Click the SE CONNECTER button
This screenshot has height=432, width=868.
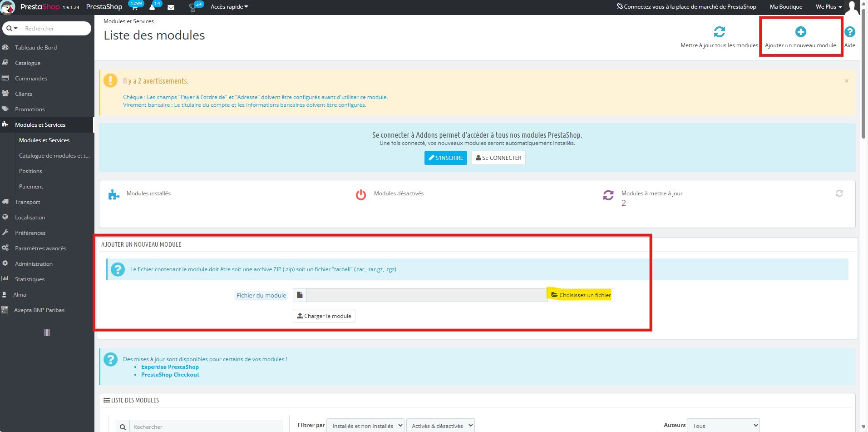[x=498, y=158]
